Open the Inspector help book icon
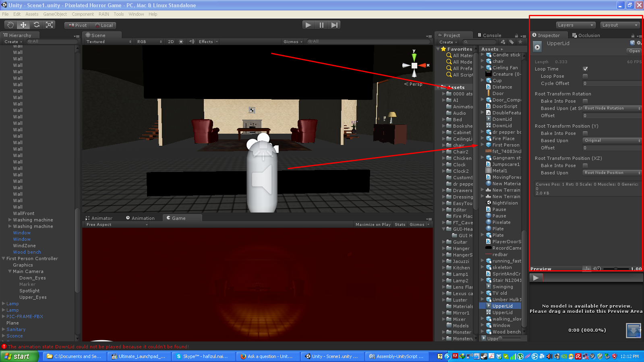Image resolution: width=644 pixels, height=362 pixels. tap(632, 43)
